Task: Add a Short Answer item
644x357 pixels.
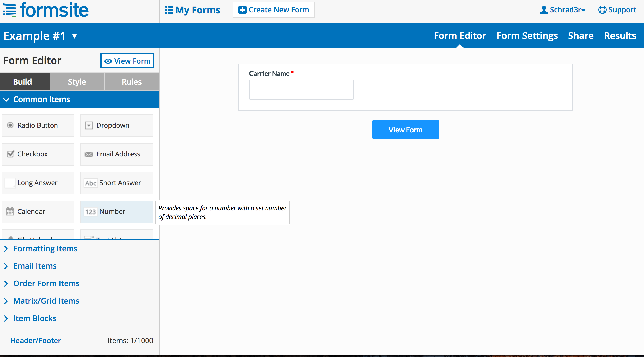Action: point(117,183)
